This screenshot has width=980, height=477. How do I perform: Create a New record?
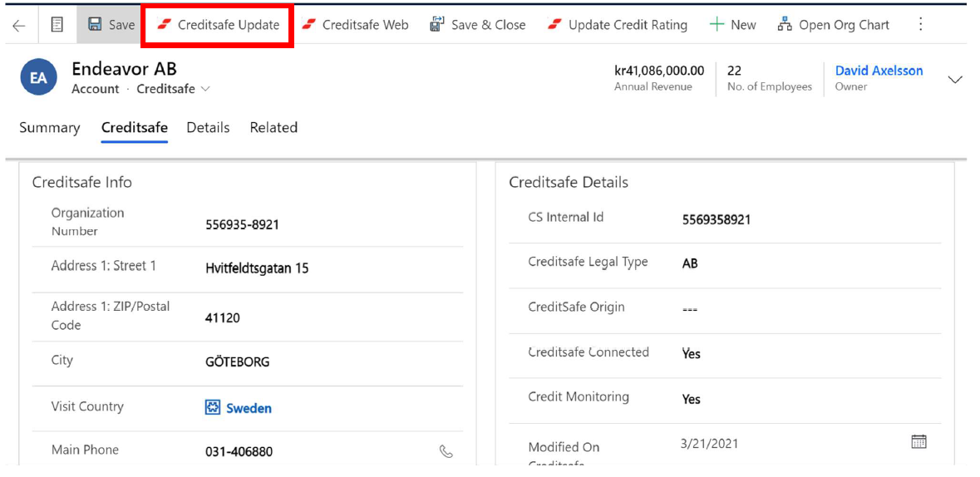click(732, 25)
